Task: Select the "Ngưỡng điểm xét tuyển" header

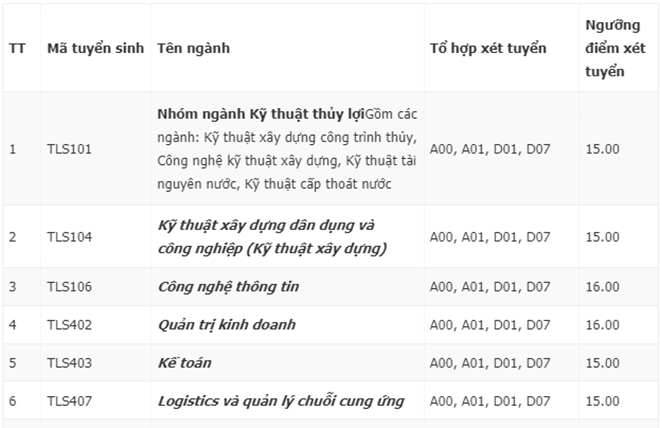Action: pyautogui.click(x=614, y=48)
